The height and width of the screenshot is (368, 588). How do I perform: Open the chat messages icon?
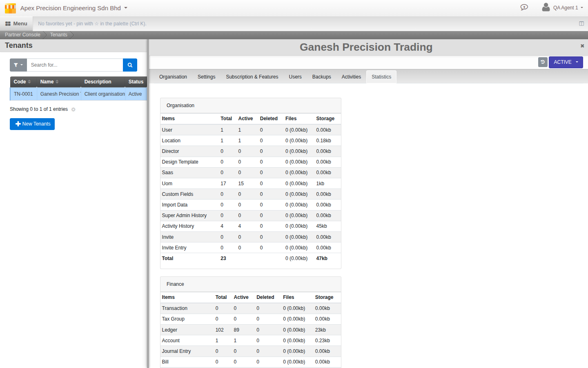pyautogui.click(x=524, y=7)
